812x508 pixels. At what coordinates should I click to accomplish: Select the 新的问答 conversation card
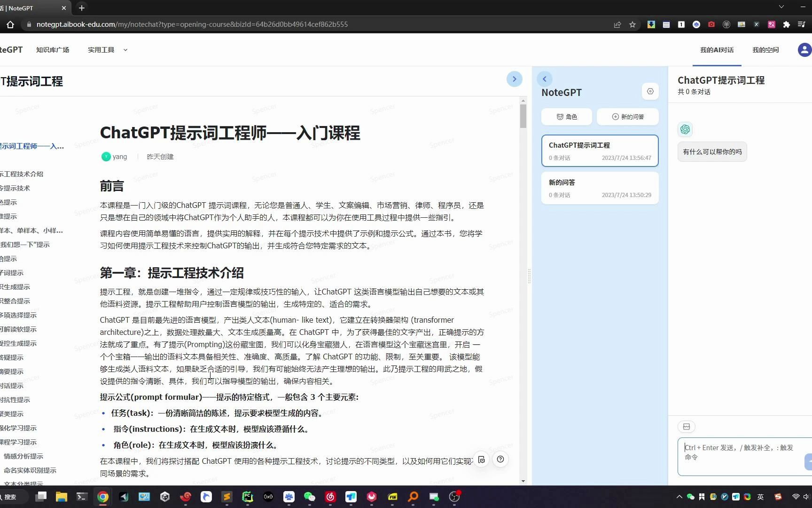600,188
